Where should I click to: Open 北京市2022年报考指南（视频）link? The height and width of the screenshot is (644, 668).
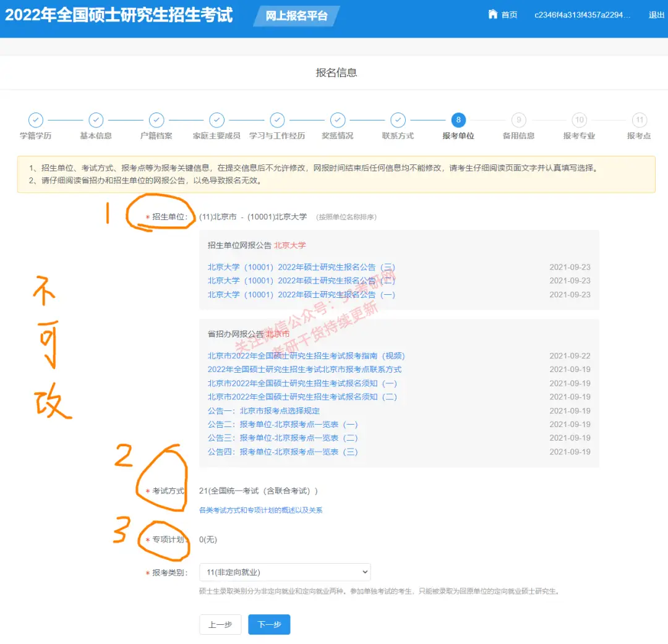click(x=306, y=356)
